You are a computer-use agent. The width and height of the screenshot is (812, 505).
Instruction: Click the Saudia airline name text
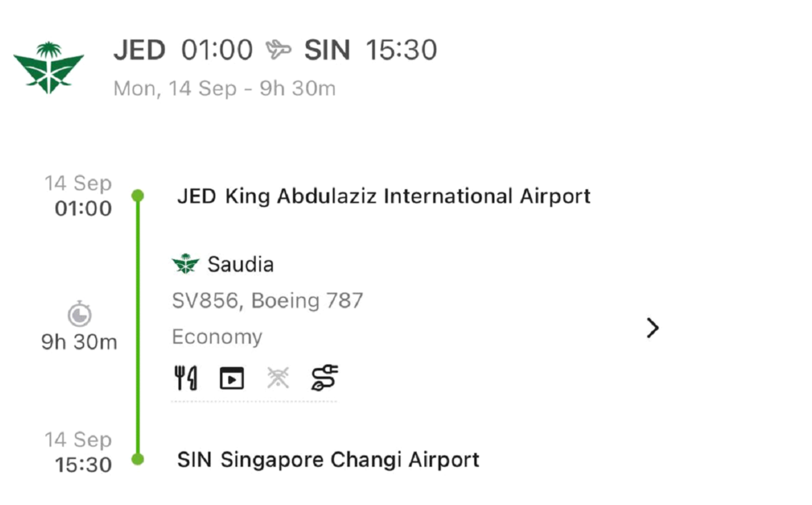(x=241, y=264)
